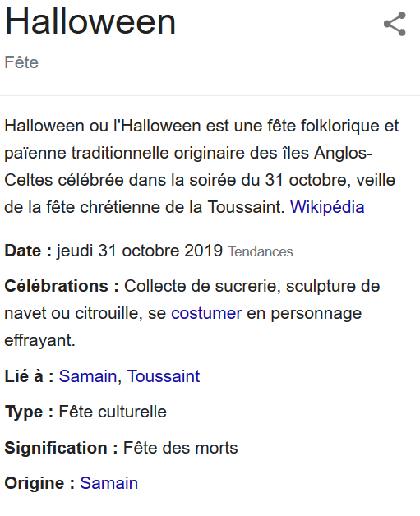Screen dimensions: 420x516
Task: Click the Collecte de sucrerie text
Action: 202,286
